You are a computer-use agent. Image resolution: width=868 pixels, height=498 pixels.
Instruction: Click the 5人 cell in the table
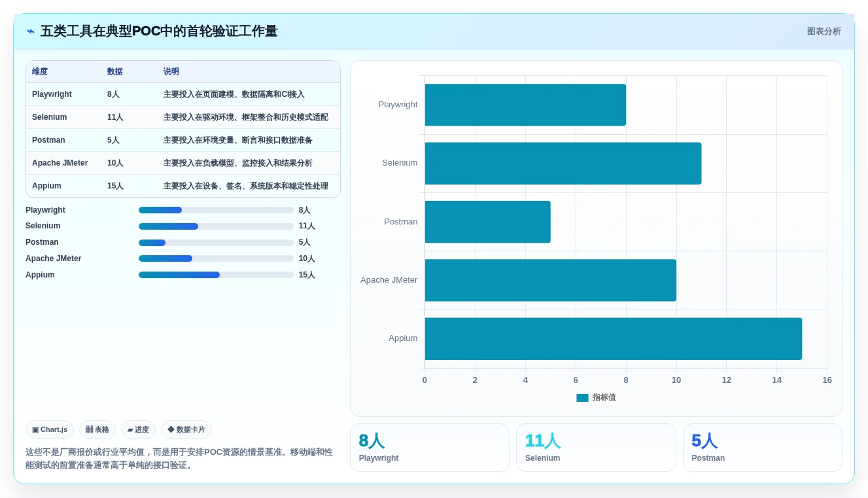[x=113, y=140]
